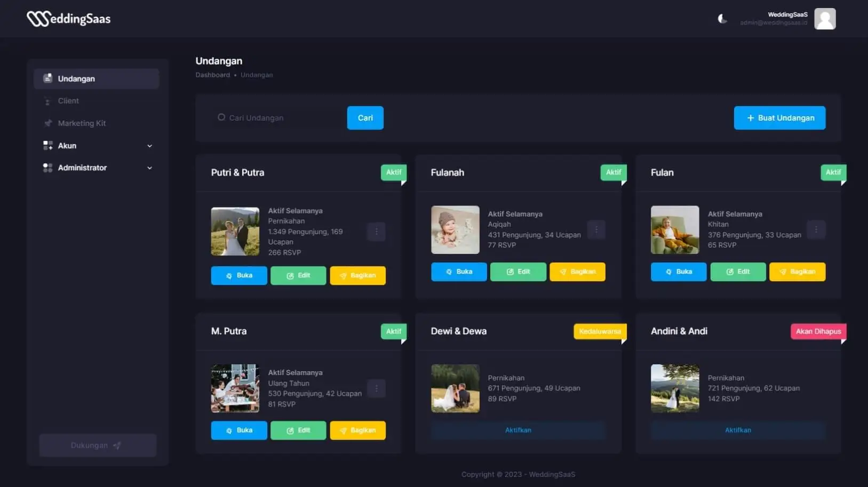Image resolution: width=868 pixels, height=487 pixels.
Task: Click inside the Cari Undangan input field
Action: [x=277, y=117]
